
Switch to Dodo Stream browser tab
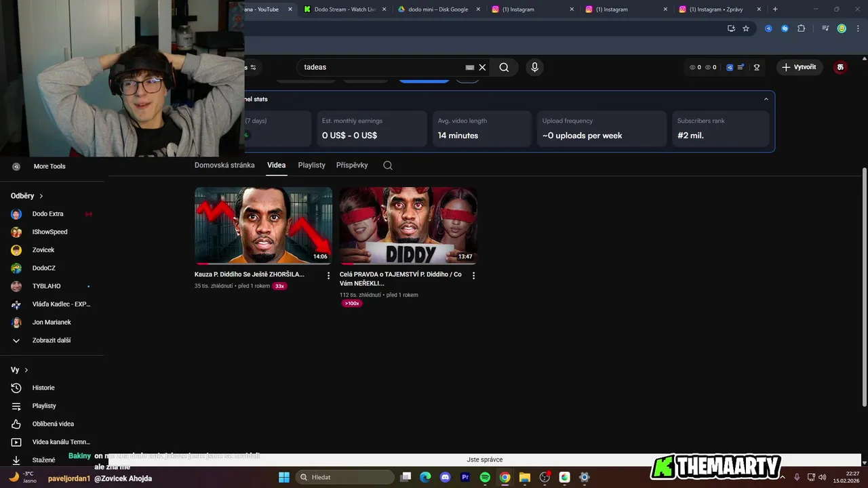coord(344,9)
